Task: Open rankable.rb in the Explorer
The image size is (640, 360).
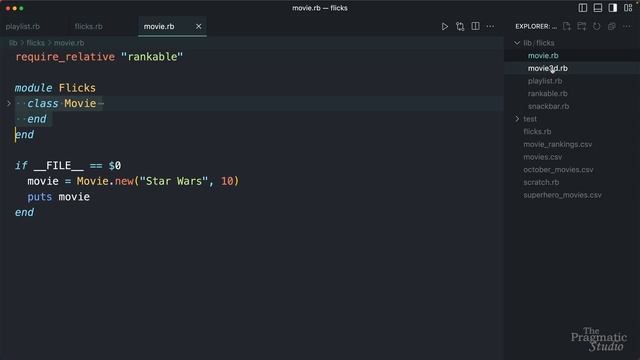Action: coord(547,93)
